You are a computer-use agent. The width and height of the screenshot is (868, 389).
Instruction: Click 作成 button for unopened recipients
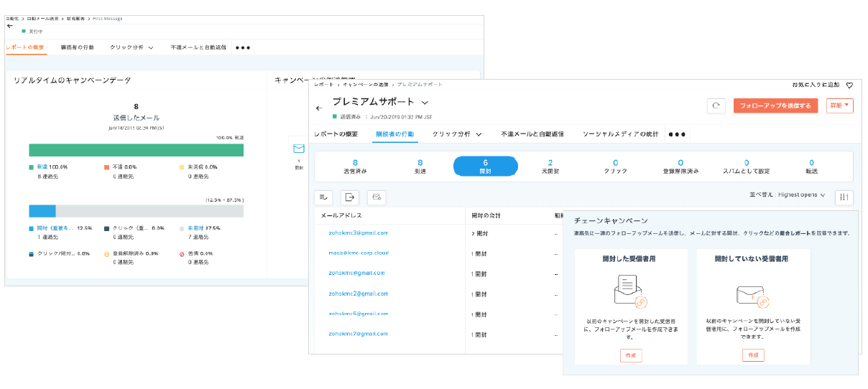[x=753, y=355]
